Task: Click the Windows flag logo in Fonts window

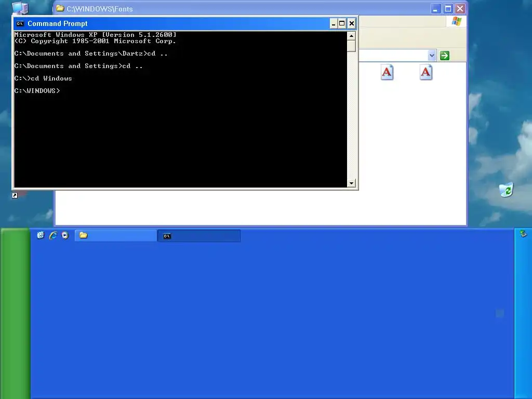Action: [456, 21]
